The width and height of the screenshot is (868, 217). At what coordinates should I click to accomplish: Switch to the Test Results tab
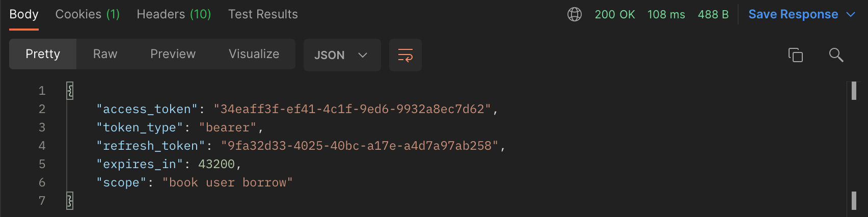tap(263, 14)
